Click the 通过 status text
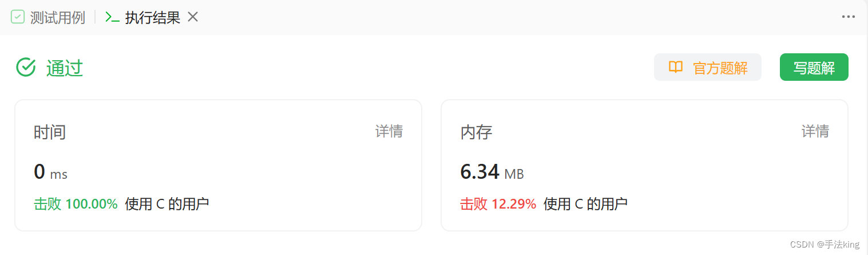Image resolution: width=868 pixels, height=255 pixels. click(65, 68)
